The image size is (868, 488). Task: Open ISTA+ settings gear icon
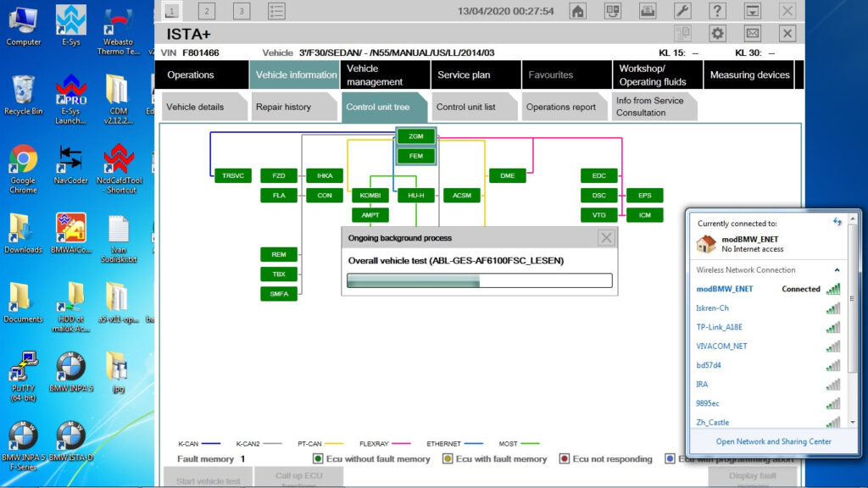pyautogui.click(x=717, y=34)
